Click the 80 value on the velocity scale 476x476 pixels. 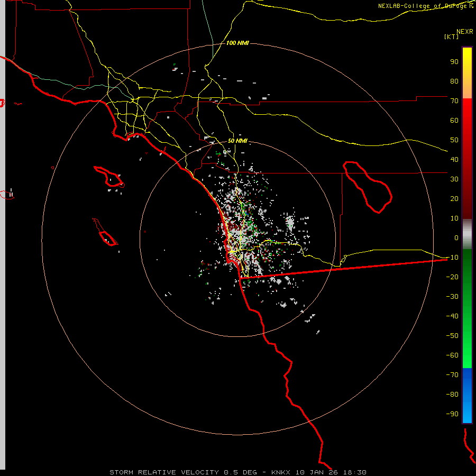[454, 81]
